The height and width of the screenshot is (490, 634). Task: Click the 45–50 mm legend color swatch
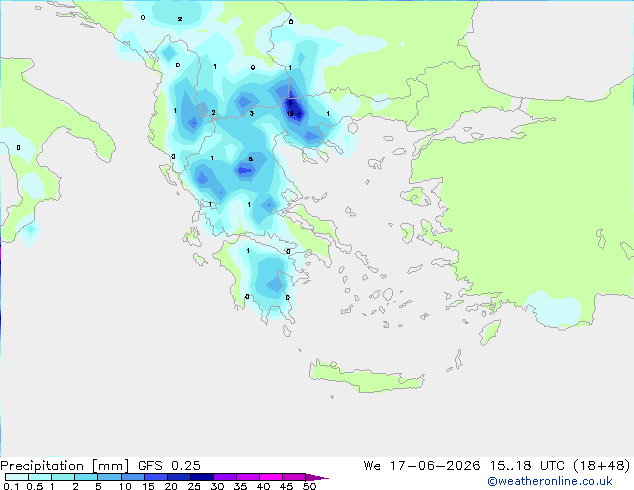pos(294,477)
